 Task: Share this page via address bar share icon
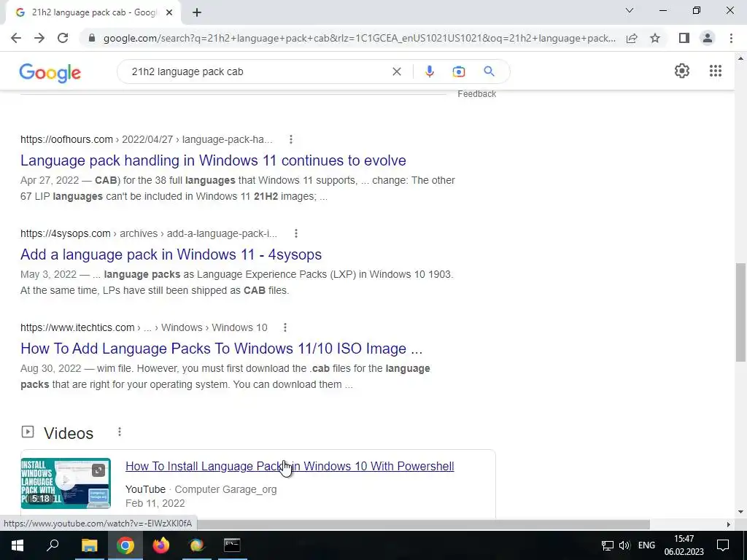tap(632, 38)
